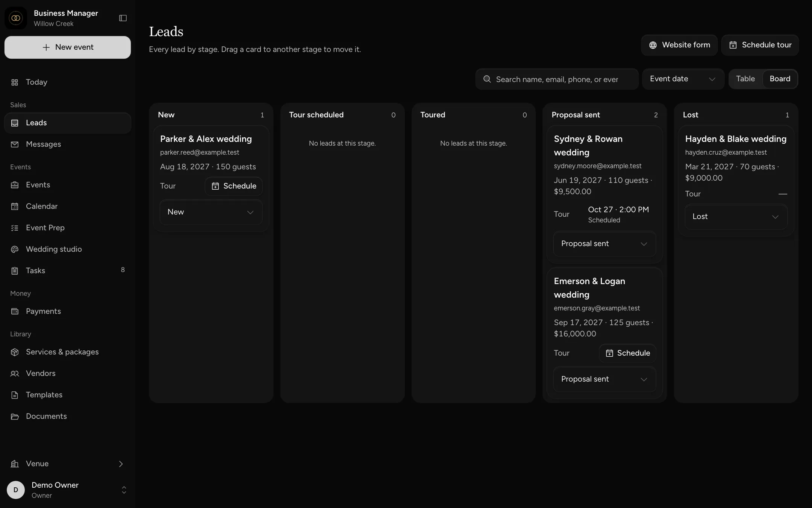Click the Wedding studio palette icon
The height and width of the screenshot is (508, 812).
point(15,249)
